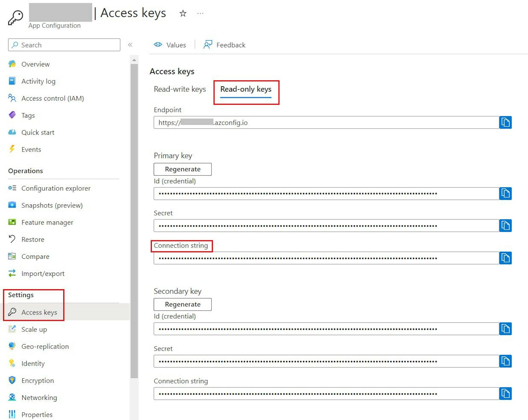Collapse the left sidebar
The image size is (528, 420).
(x=130, y=45)
